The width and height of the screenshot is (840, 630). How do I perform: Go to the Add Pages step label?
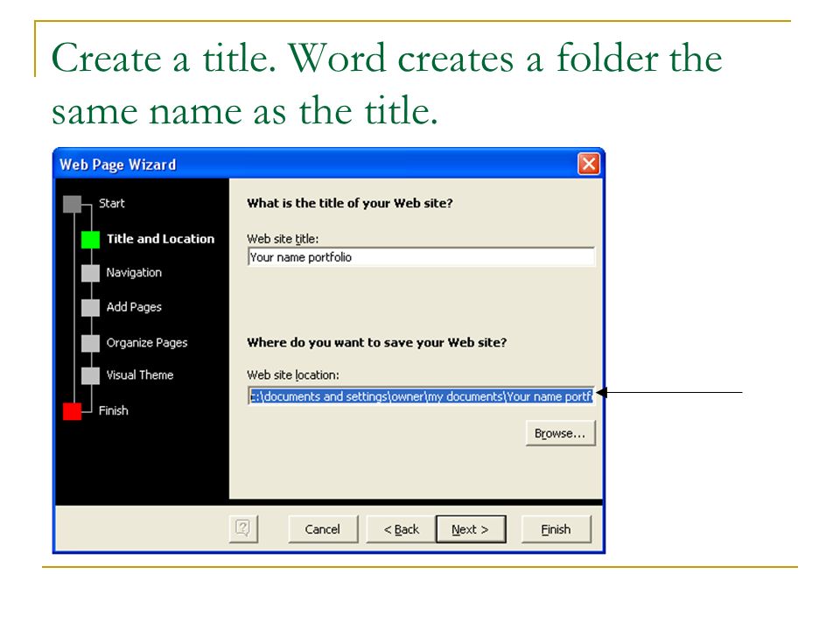134,307
